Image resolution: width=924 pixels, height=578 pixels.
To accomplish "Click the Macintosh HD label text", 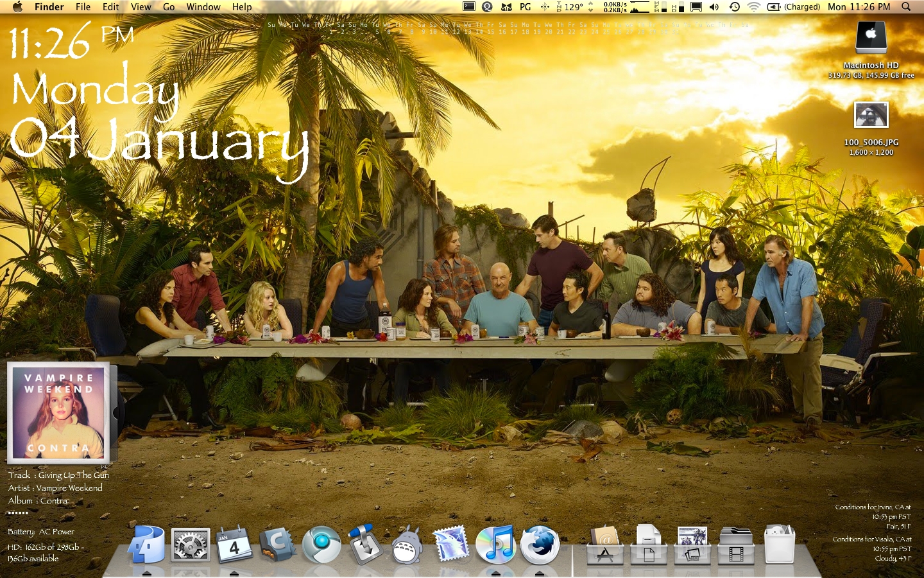I will (x=871, y=66).
